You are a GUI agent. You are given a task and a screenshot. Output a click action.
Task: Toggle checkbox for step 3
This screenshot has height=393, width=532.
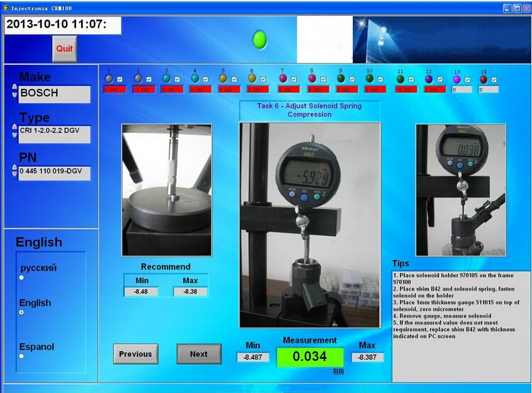[x=177, y=79]
